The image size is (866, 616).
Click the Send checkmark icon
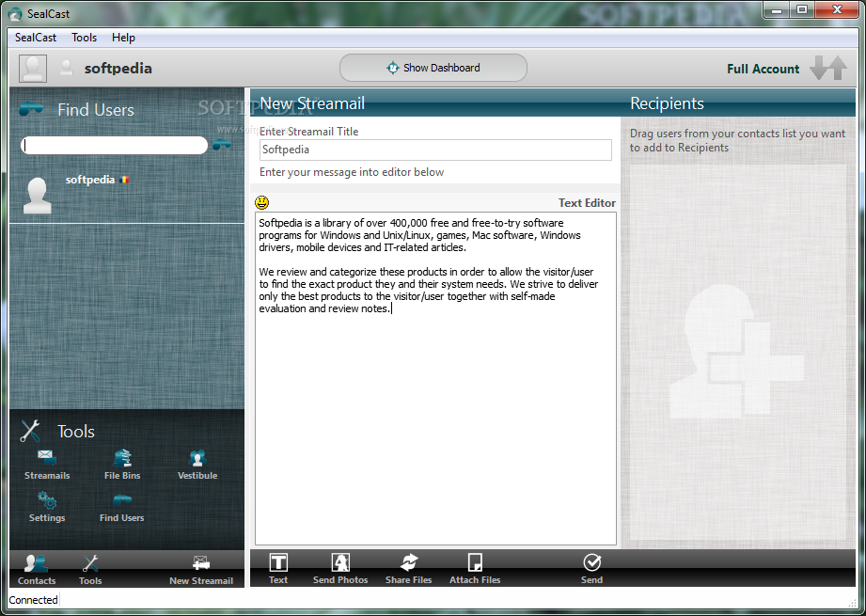[x=591, y=562]
